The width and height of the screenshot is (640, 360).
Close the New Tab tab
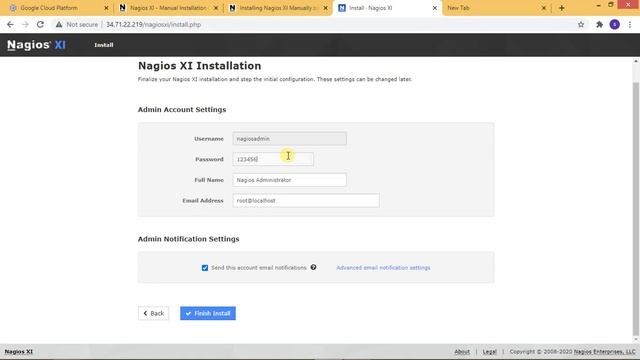click(543, 8)
